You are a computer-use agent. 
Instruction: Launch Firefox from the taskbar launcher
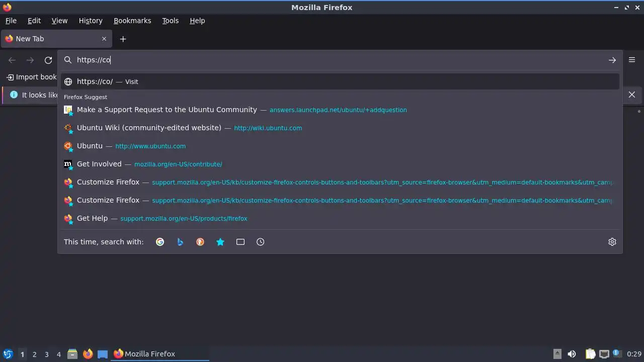coord(88,354)
